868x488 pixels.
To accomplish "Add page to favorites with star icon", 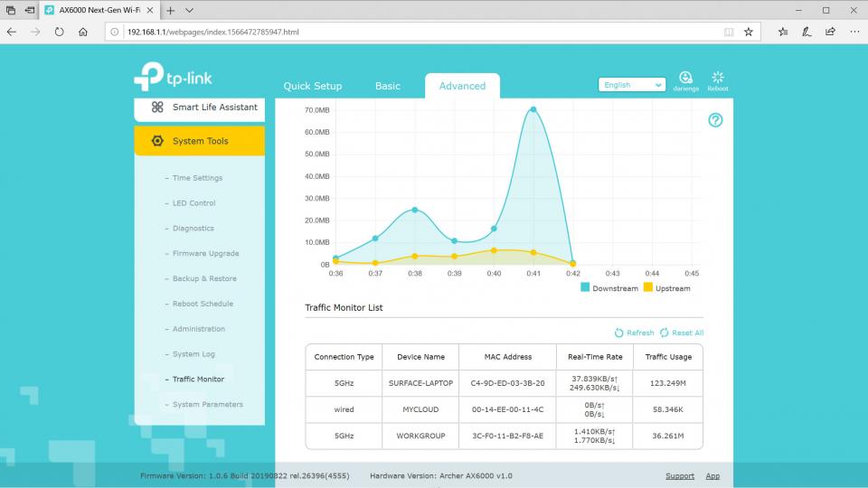I will pos(749,32).
